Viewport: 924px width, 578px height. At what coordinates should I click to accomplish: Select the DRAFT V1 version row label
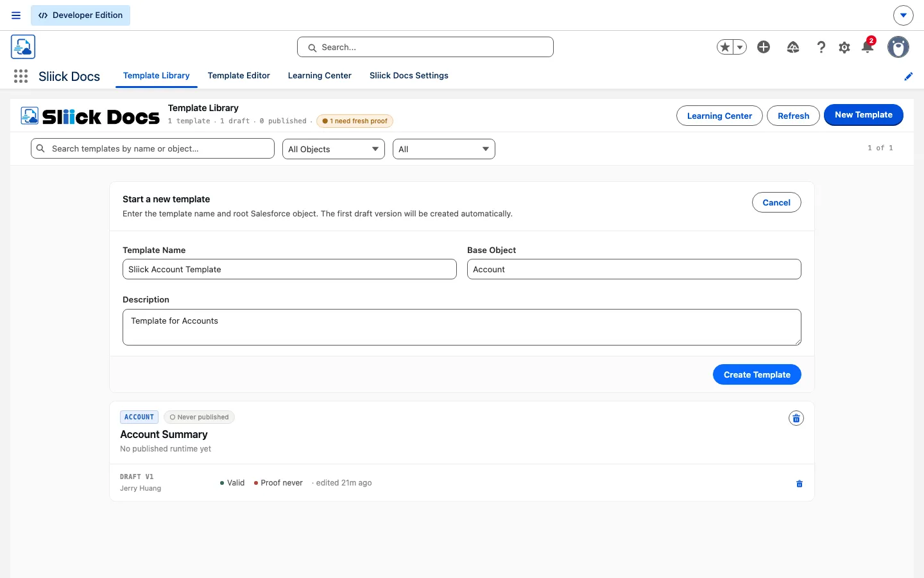[x=137, y=477]
